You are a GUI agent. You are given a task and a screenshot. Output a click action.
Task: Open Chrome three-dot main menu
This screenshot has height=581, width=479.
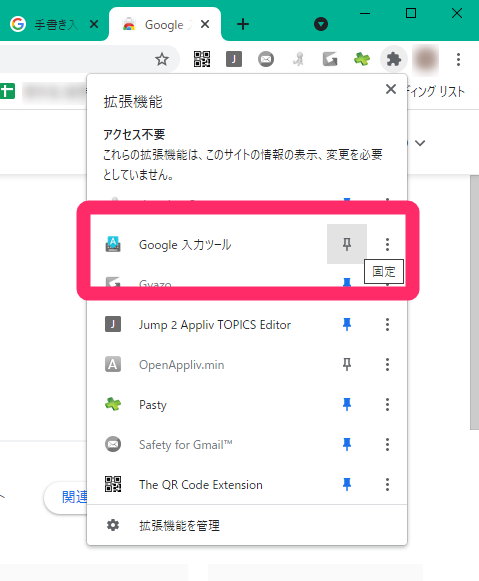tap(459, 59)
